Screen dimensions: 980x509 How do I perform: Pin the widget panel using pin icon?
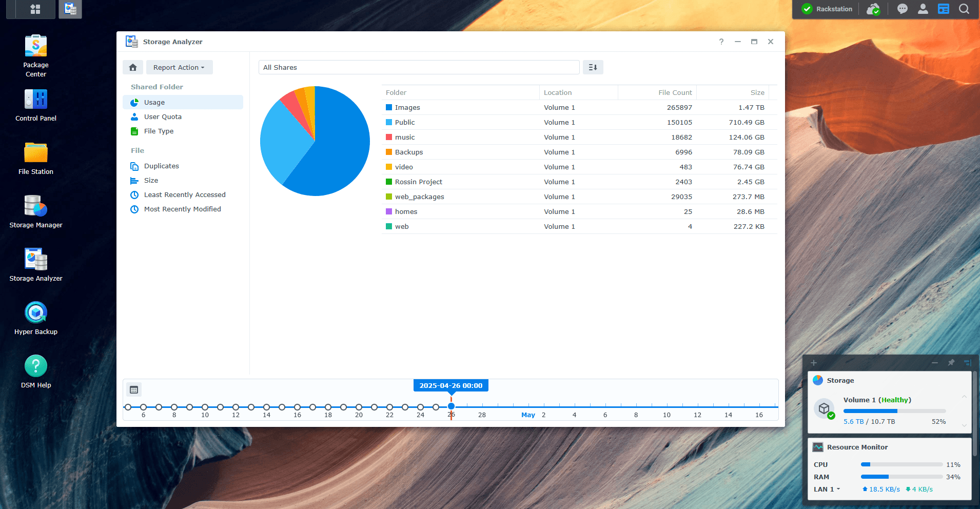tap(951, 363)
